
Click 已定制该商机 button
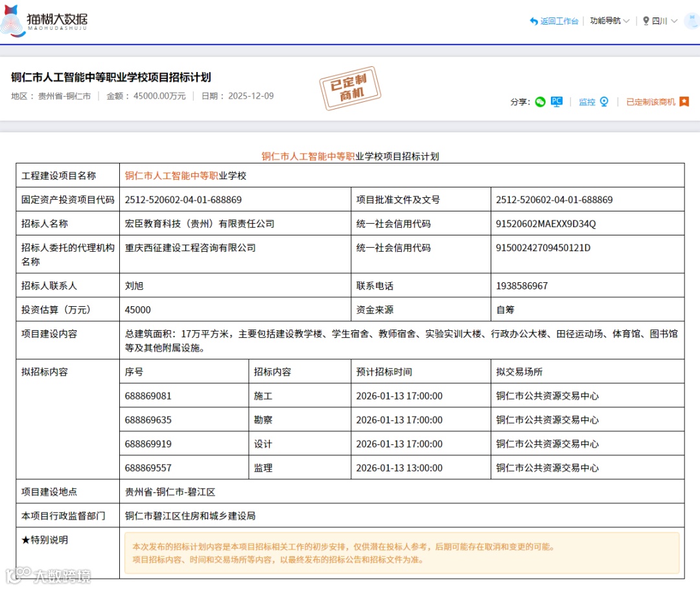(657, 102)
